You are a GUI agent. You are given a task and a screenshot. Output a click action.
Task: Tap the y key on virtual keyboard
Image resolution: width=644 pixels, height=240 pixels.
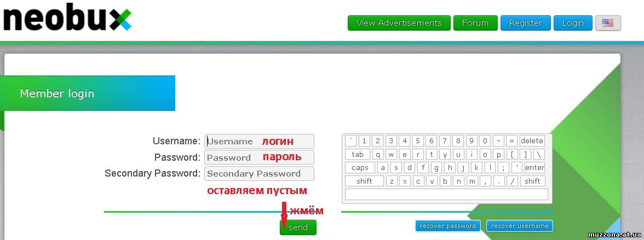pyautogui.click(x=445, y=155)
